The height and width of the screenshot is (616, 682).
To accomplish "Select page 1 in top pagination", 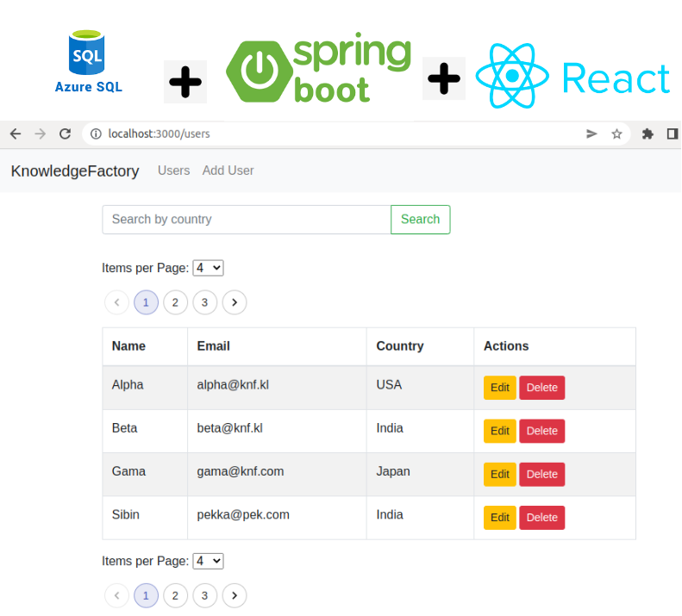I will (x=146, y=302).
